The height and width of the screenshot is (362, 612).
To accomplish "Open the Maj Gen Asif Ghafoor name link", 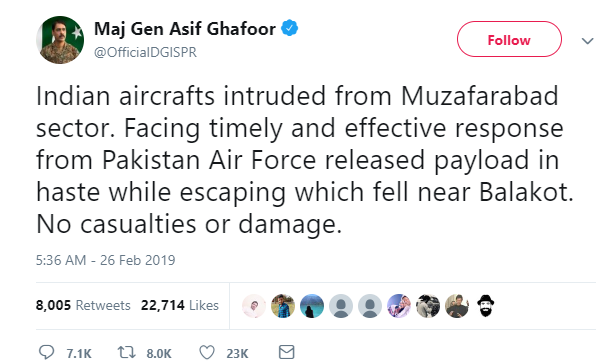I will (185, 29).
